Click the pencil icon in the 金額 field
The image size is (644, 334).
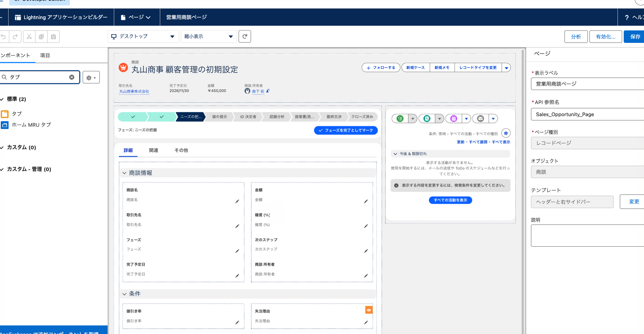[x=366, y=201]
